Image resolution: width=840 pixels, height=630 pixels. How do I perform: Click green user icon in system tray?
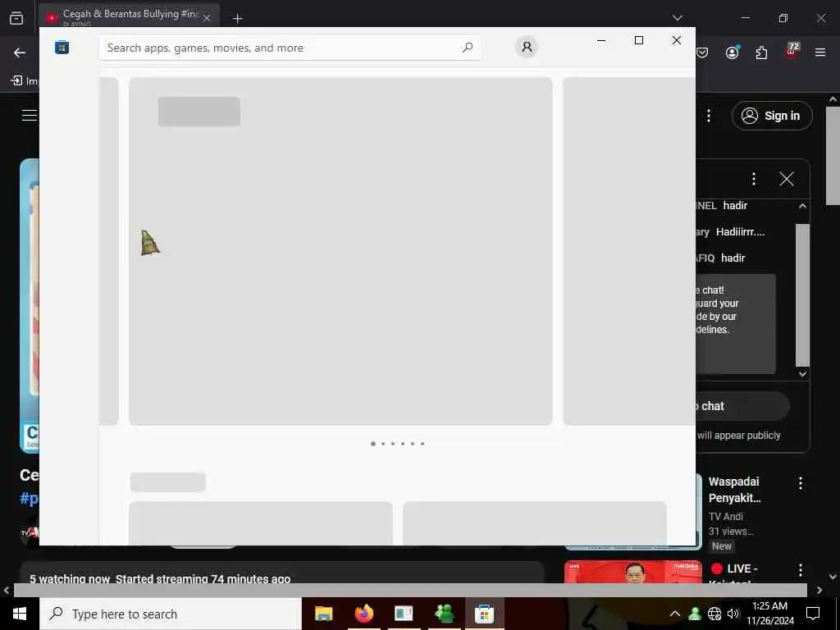[x=695, y=614]
